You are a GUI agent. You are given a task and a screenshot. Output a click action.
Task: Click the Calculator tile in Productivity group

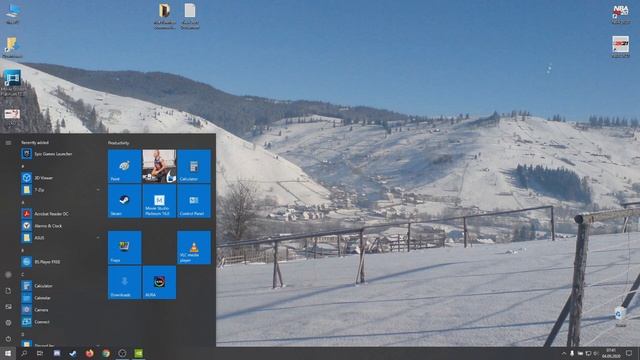click(x=194, y=166)
